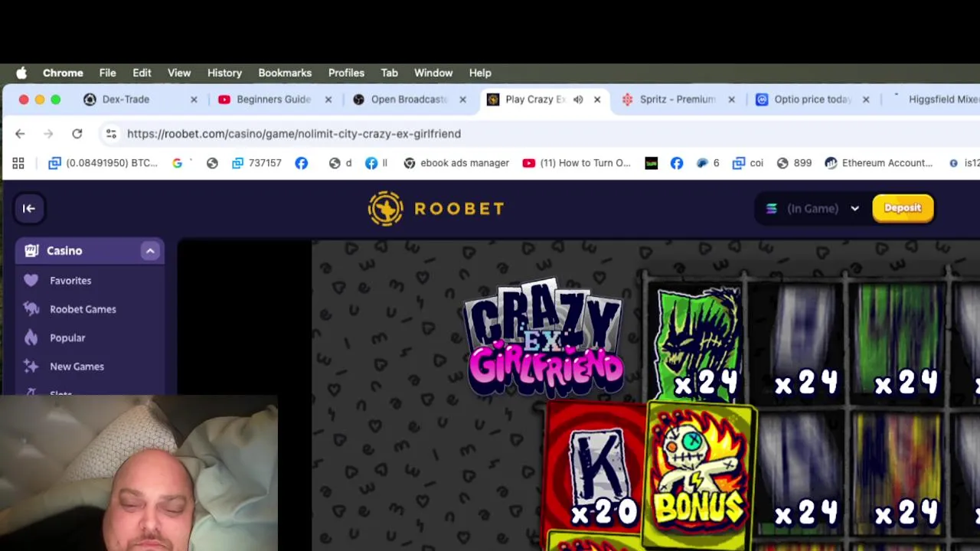Image resolution: width=980 pixels, height=551 pixels.
Task: Open the File menu
Action: (x=107, y=73)
